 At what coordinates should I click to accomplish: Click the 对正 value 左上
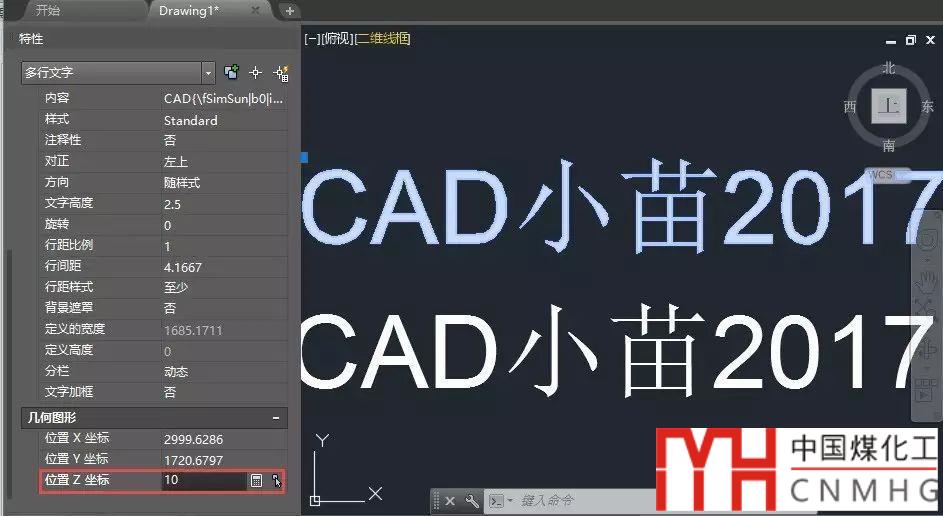click(x=176, y=162)
